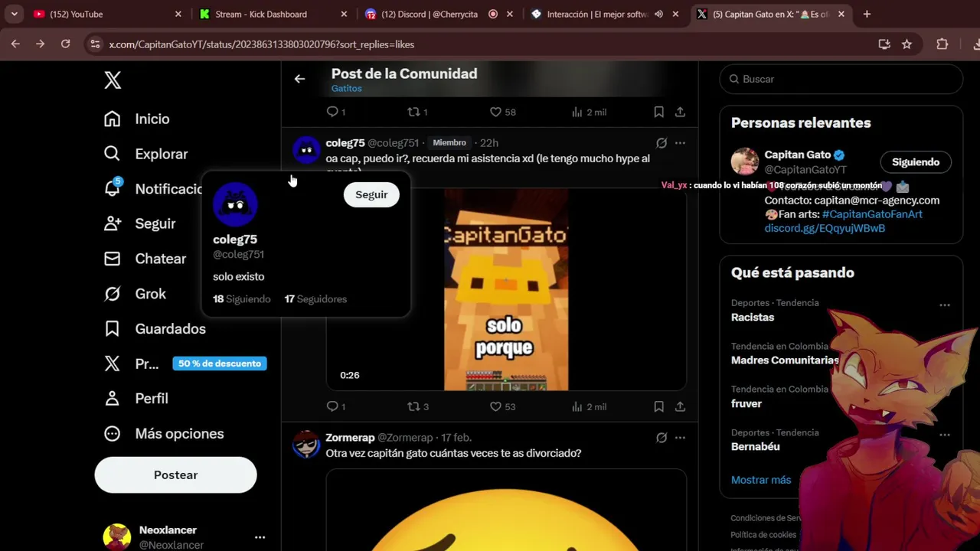Open more options on Zormerap's post
980x551 pixels.
[680, 438]
